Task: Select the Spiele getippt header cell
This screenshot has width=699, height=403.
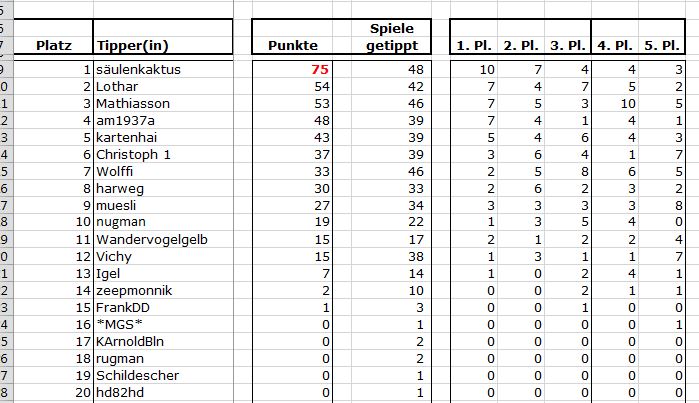Action: point(392,37)
